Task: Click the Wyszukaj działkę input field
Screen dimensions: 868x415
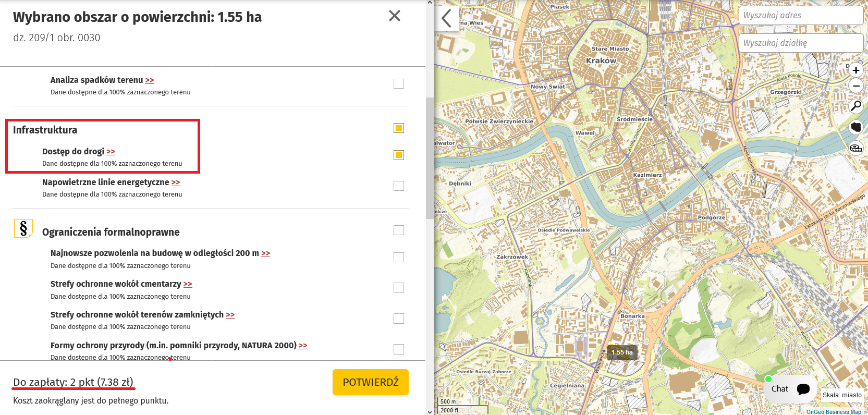Action: (800, 43)
